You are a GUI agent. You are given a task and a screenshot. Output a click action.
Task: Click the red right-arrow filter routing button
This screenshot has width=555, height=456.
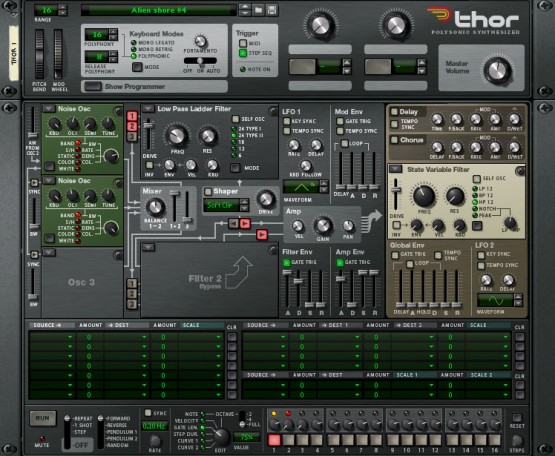point(245,223)
